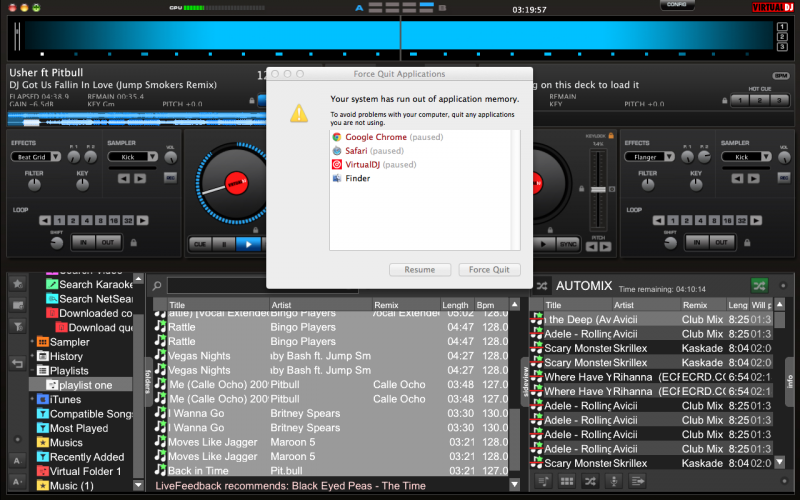
Task: Set right deck loop length to 8
Action: tap(714, 220)
